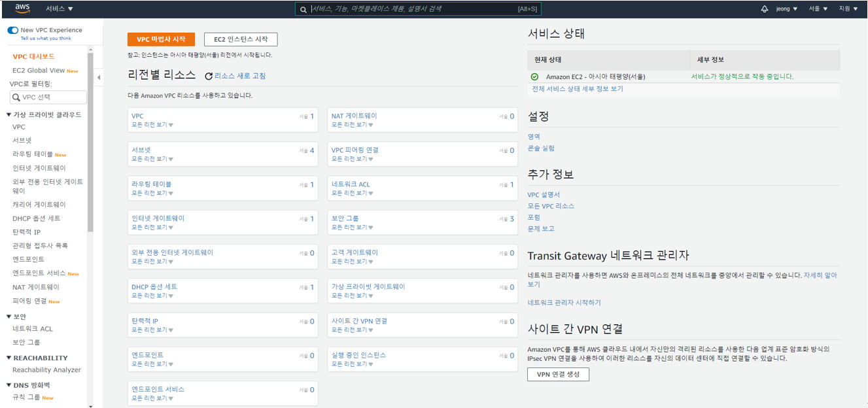Select 라우팅 테이블 in the sidebar

(33, 154)
